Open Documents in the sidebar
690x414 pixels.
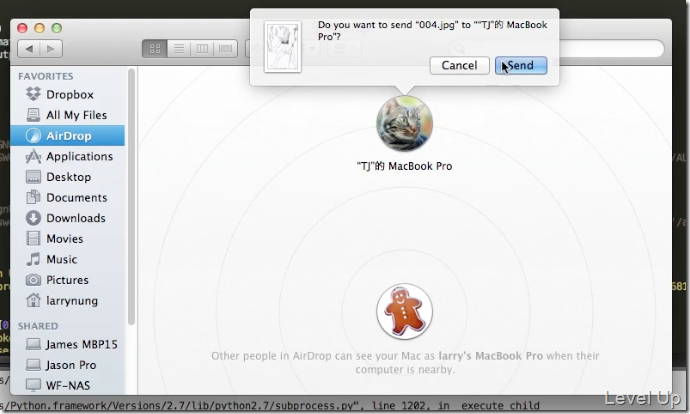point(67,198)
